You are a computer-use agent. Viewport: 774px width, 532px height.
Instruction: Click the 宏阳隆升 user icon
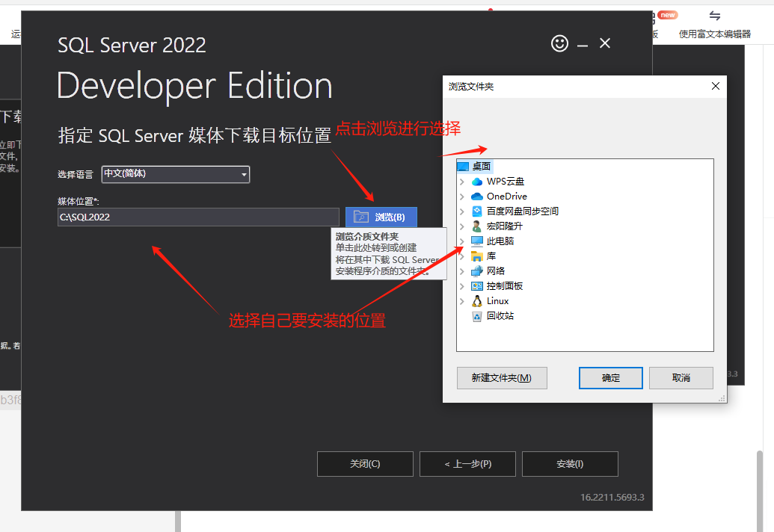pyautogui.click(x=477, y=226)
